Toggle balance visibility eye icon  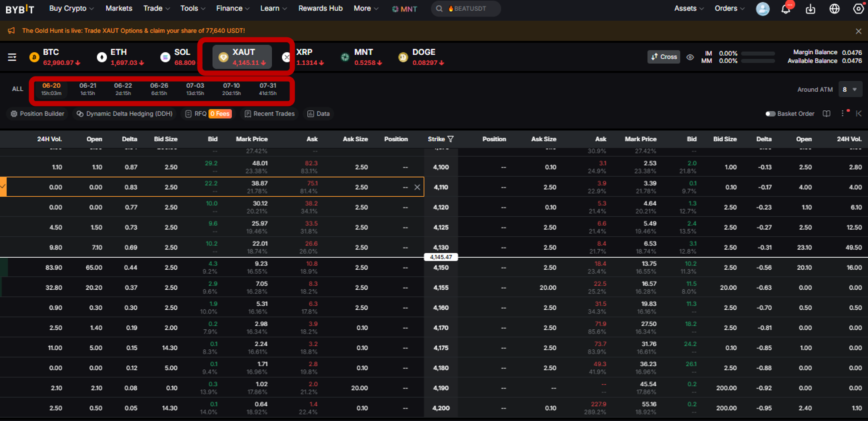tap(690, 57)
